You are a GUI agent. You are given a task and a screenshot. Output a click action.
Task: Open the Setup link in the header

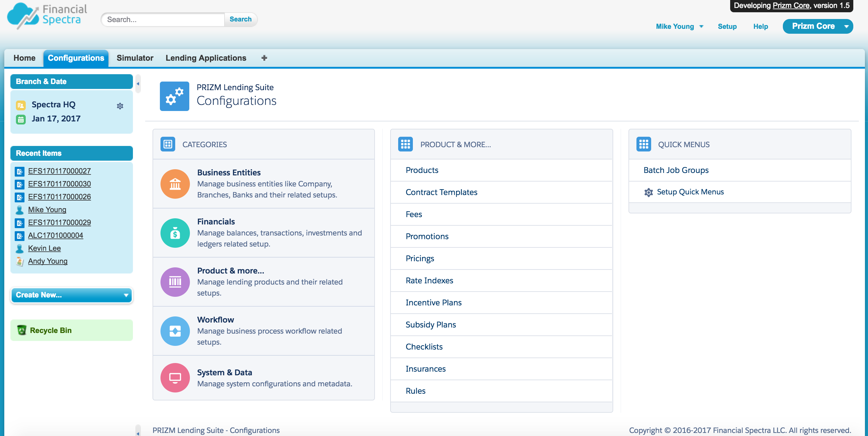point(727,26)
